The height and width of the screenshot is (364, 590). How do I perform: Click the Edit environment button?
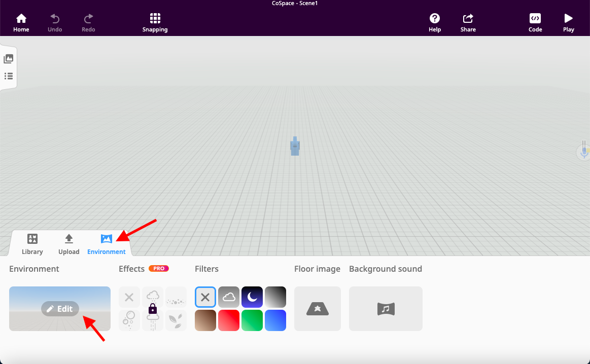click(x=59, y=308)
